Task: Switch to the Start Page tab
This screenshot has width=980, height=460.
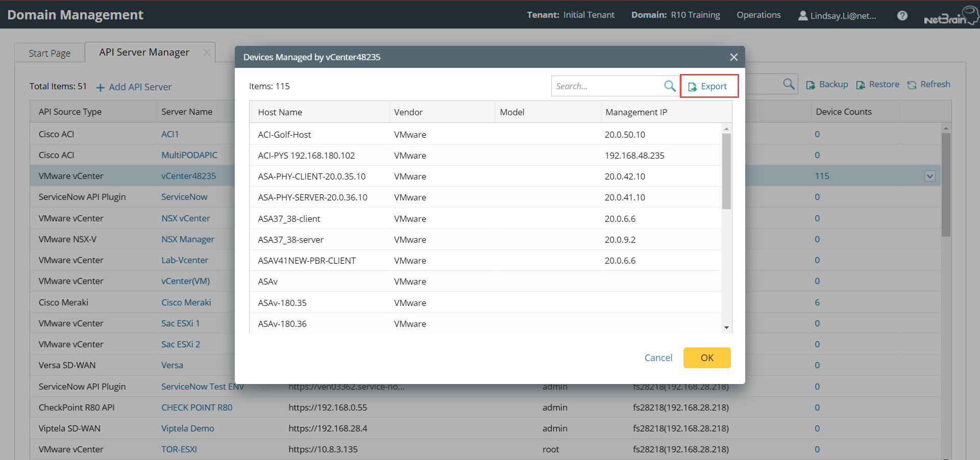Action: coord(50,53)
